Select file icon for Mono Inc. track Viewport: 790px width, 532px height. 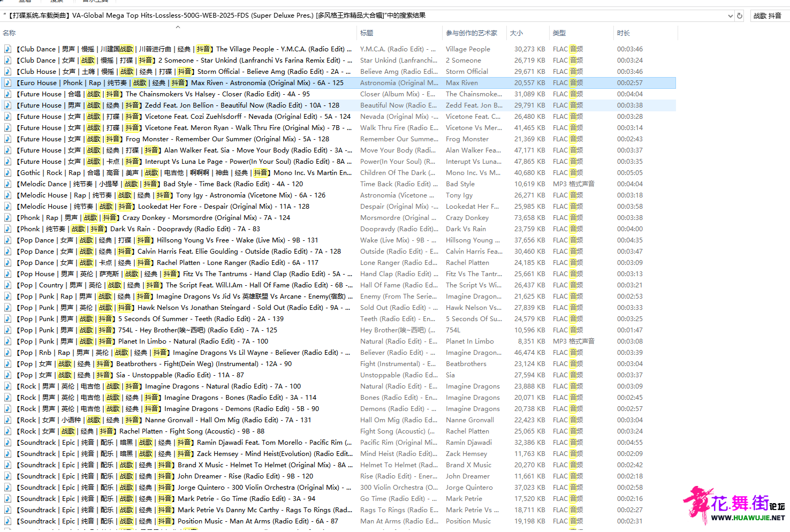(x=8, y=173)
